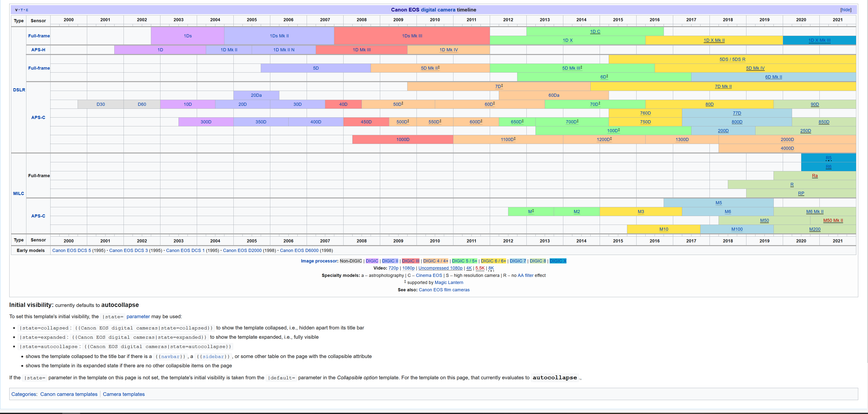Open the MILC type link
Image resolution: width=868 pixels, height=414 pixels.
click(19, 193)
